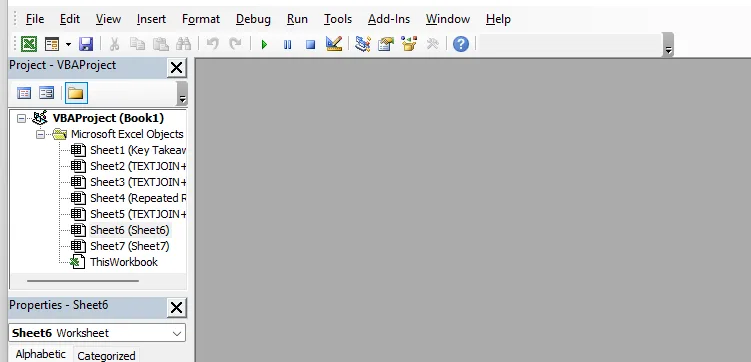
Task: Toggle Folders view in Project pane
Action: click(76, 93)
